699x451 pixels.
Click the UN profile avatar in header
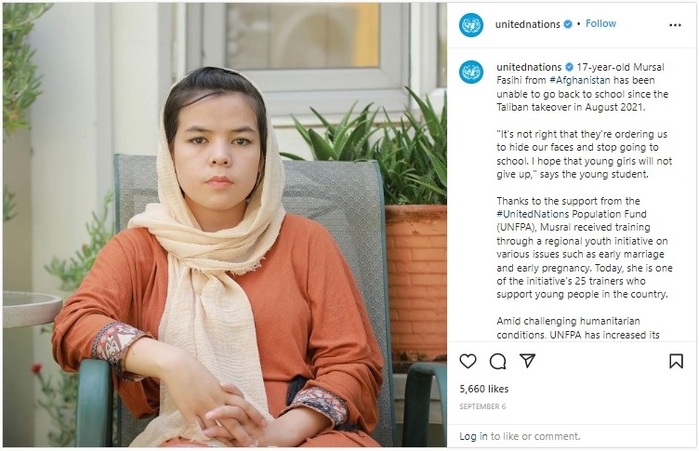[x=471, y=25]
